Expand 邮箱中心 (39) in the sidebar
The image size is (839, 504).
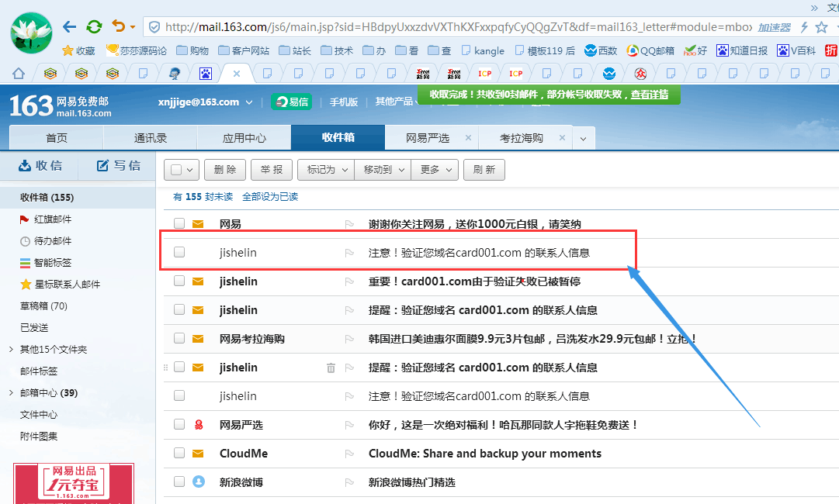coord(11,393)
